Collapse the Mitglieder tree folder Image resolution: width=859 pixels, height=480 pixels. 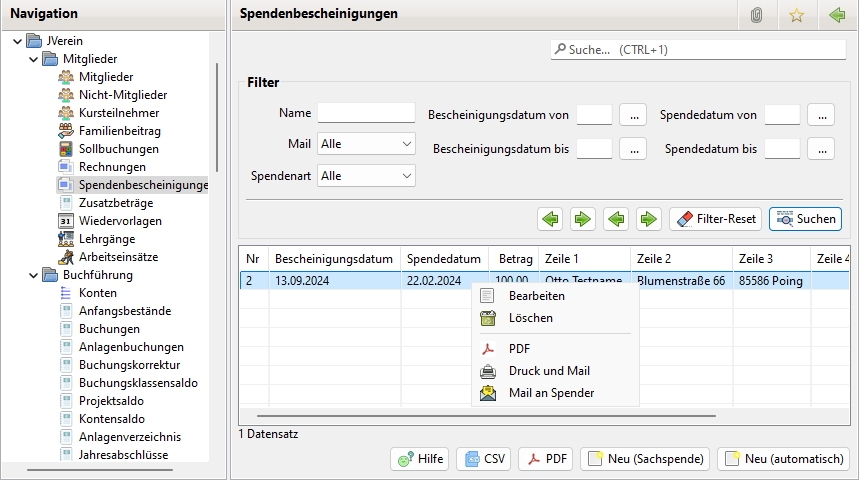pos(33,59)
